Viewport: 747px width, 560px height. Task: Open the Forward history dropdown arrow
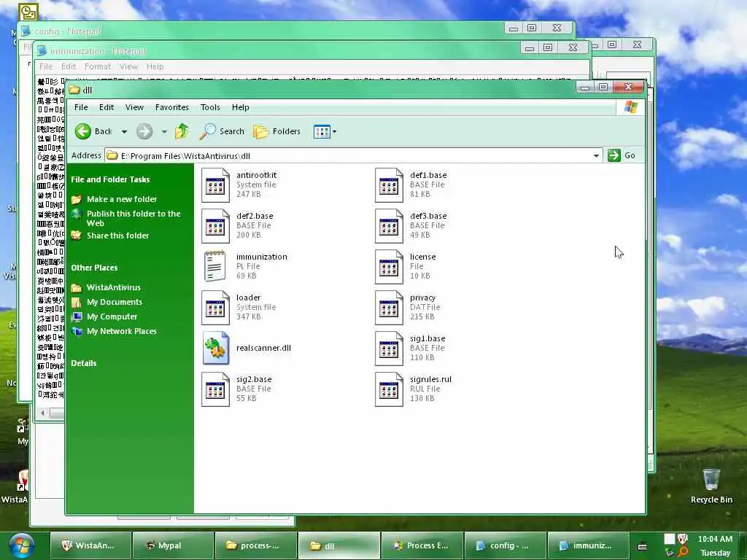[164, 131]
